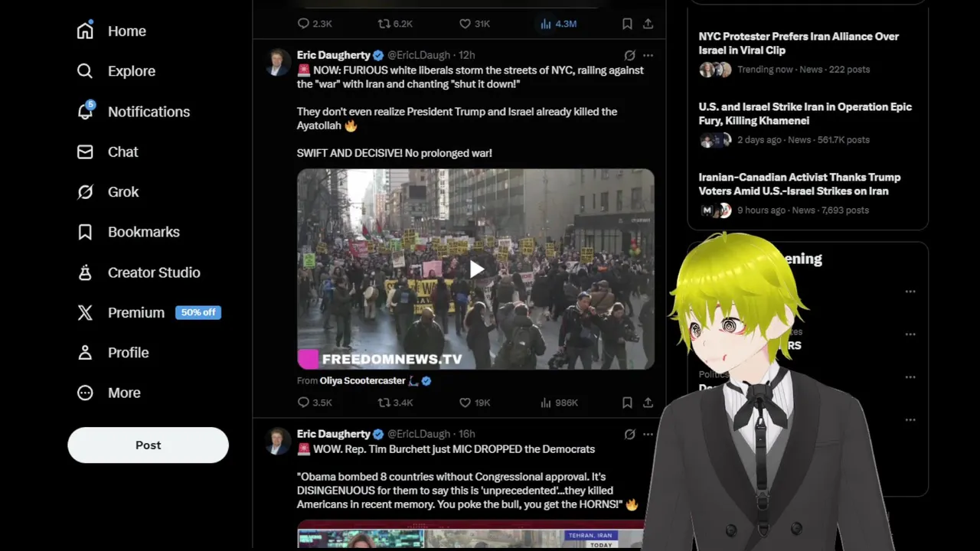Share the NYC protest post

point(648,403)
